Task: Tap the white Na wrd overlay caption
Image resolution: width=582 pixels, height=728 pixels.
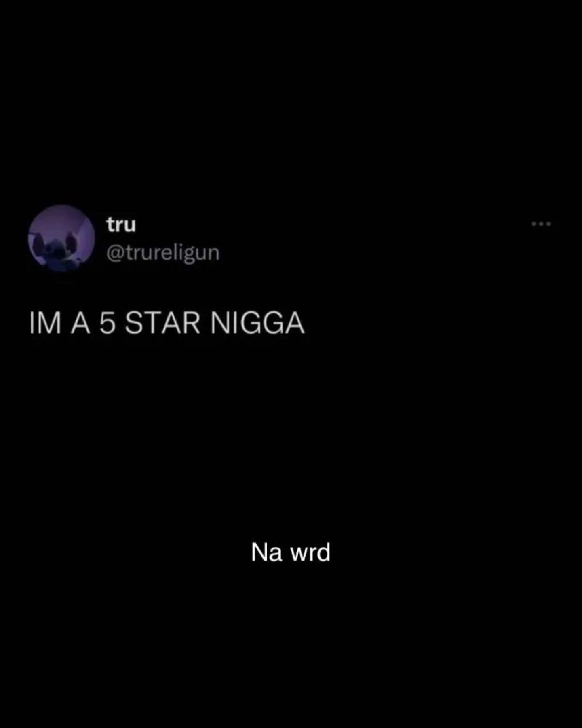Action: click(291, 552)
